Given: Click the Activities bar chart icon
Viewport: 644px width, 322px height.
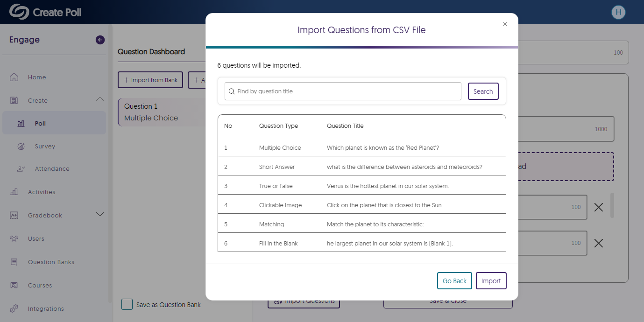Looking at the screenshot, I should pyautogui.click(x=14, y=192).
